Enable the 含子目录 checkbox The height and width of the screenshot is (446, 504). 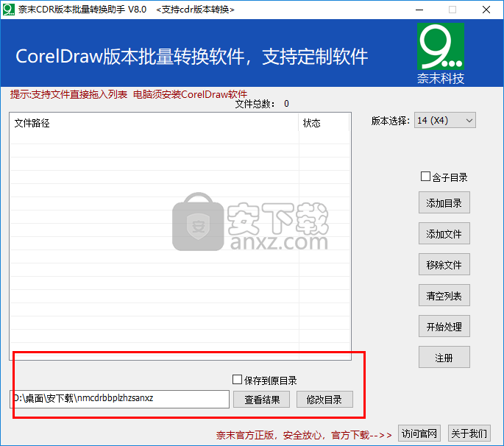coord(425,177)
